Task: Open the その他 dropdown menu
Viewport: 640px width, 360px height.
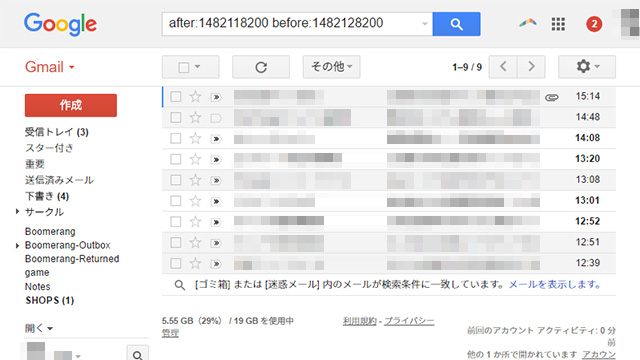Action: 331,67
